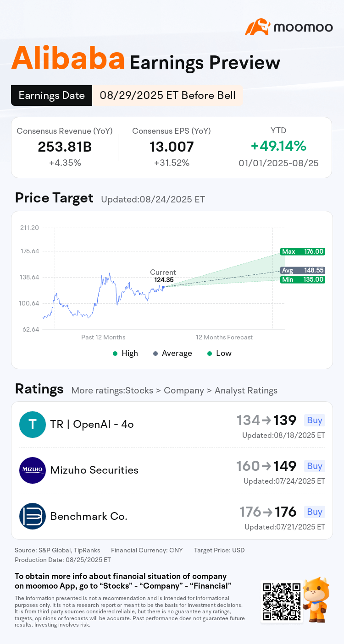Click the Current 124.35 chart marker
Image resolution: width=344 pixels, height=644 pixels.
pos(163,287)
